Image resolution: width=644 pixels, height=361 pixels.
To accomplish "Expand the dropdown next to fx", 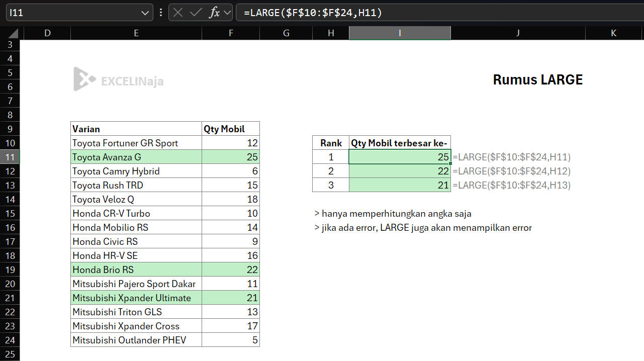I will tap(227, 13).
